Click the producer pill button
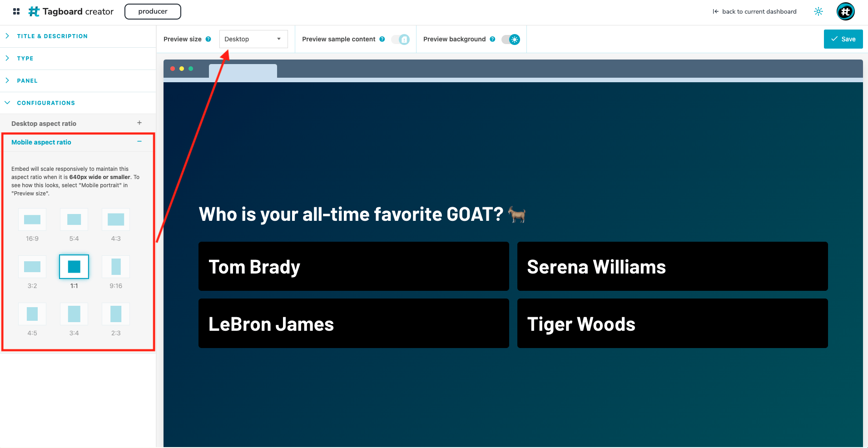Screen dimensions: 868x448 point(153,11)
